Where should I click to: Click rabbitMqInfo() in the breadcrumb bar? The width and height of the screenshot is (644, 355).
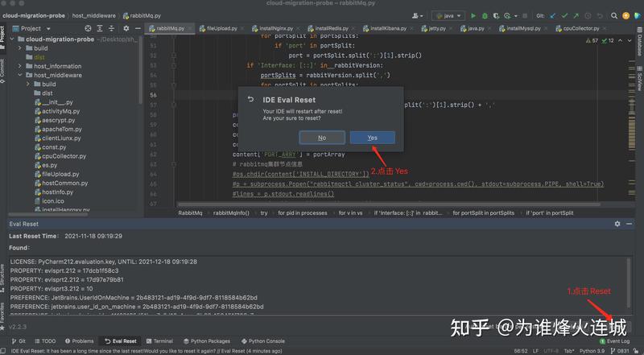pyautogui.click(x=231, y=213)
